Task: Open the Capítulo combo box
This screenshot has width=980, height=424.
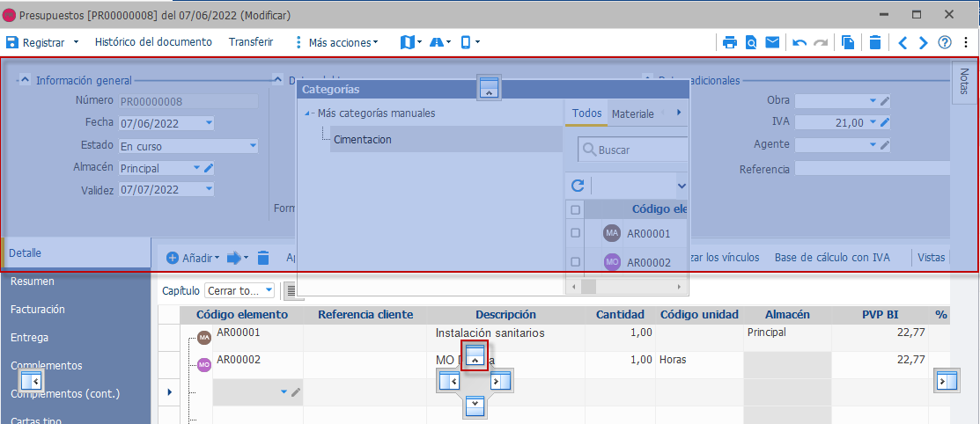Action: pos(239,290)
